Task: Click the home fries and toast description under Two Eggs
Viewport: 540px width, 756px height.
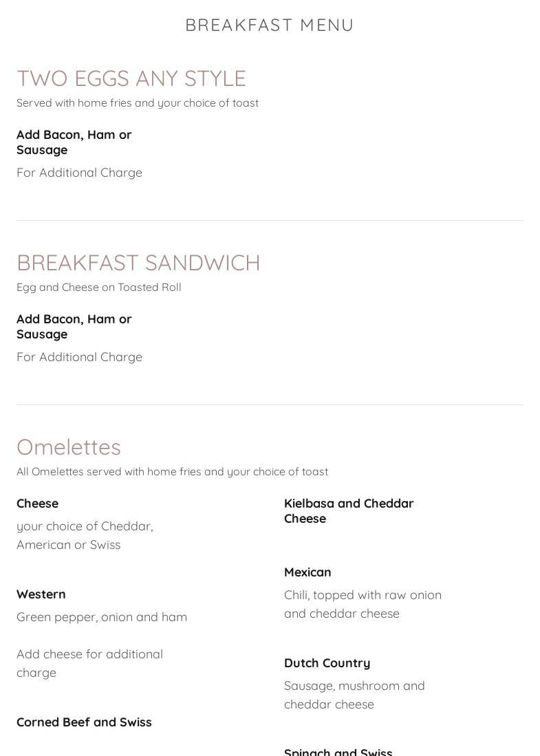Action: coord(138,103)
